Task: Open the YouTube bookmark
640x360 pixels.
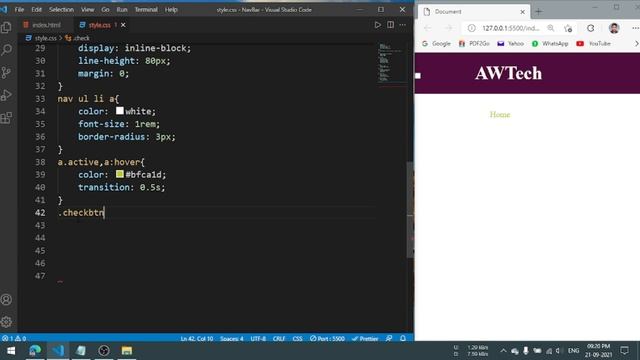Action: [593, 43]
